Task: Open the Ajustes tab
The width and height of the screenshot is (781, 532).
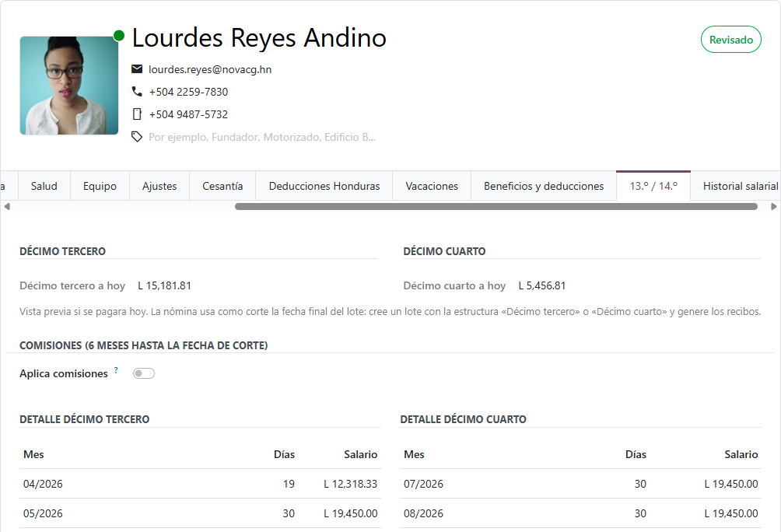Action: tap(159, 186)
